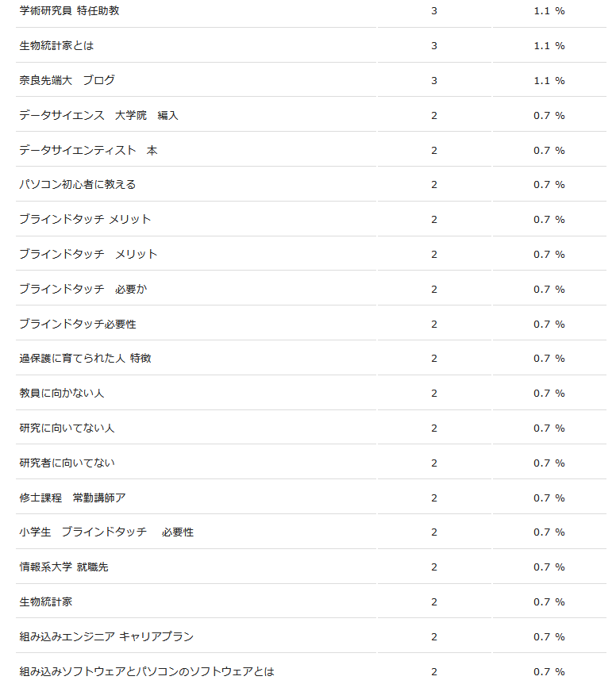This screenshot has width=616, height=684.
Task: Click the 情報系大学 就職先 keyword
Action: (x=64, y=567)
